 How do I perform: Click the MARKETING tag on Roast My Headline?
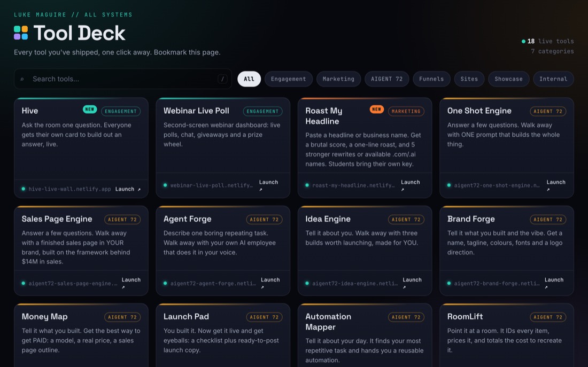coord(406,111)
